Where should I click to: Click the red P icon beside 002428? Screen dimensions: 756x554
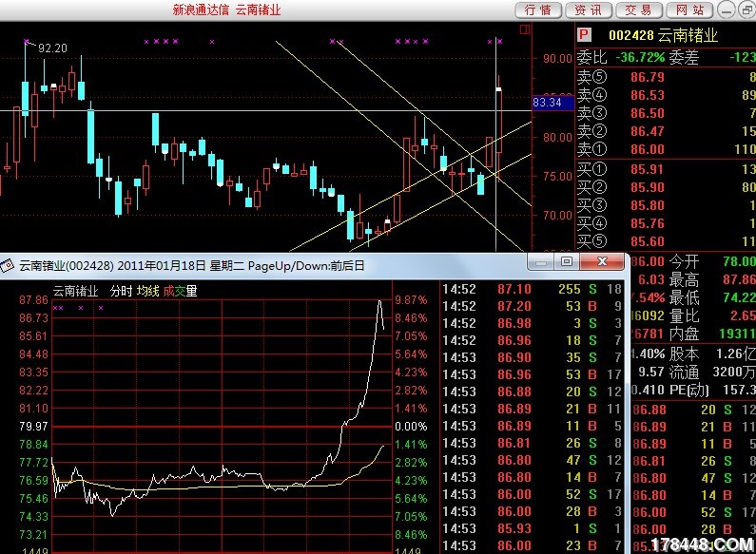pyautogui.click(x=584, y=35)
